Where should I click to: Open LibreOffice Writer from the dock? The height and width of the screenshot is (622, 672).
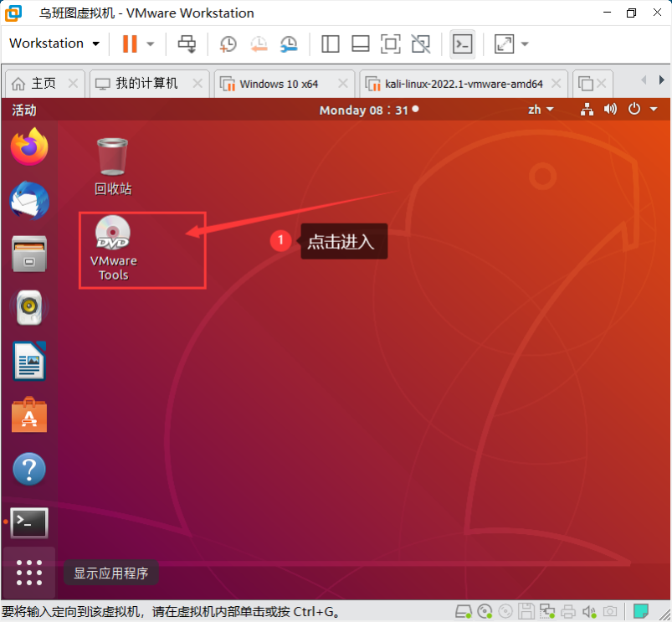coord(29,361)
